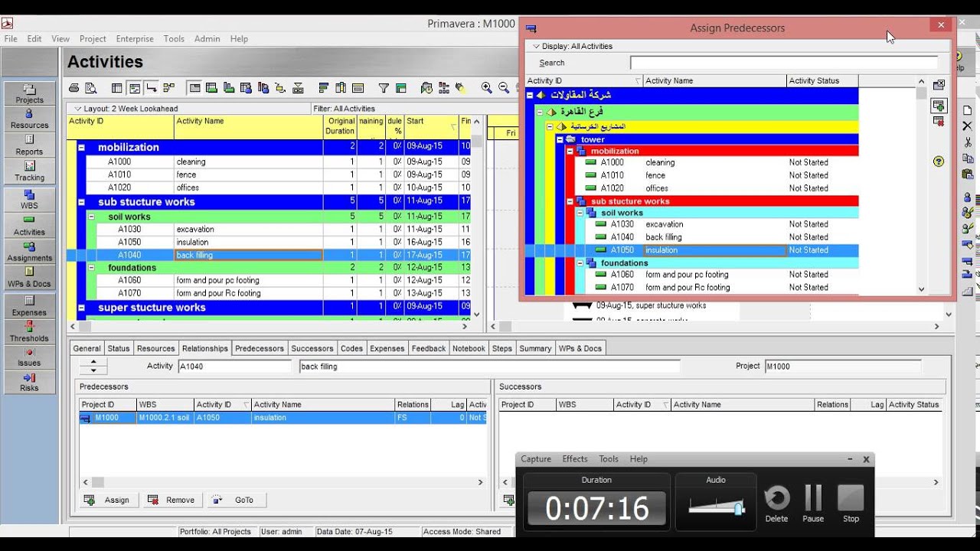The height and width of the screenshot is (551, 980).
Task: Open Group and Sort toolbar icon
Action: pos(401,88)
